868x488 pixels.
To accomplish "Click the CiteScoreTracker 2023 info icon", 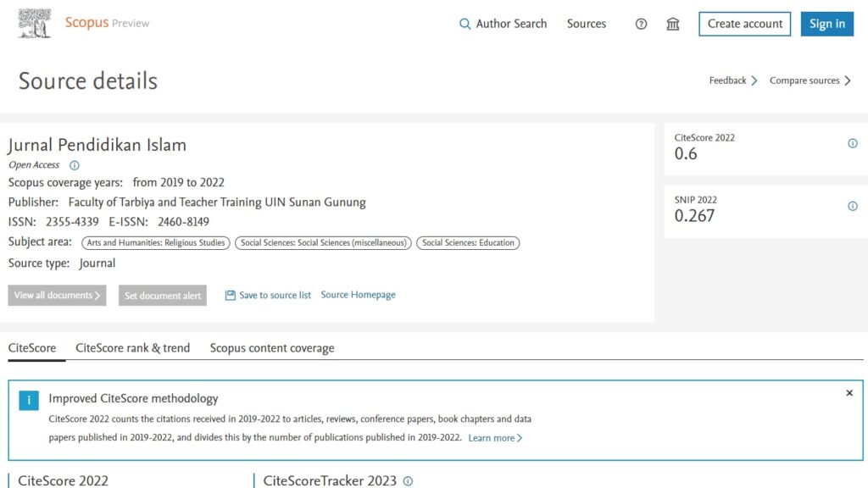I will 408,481.
